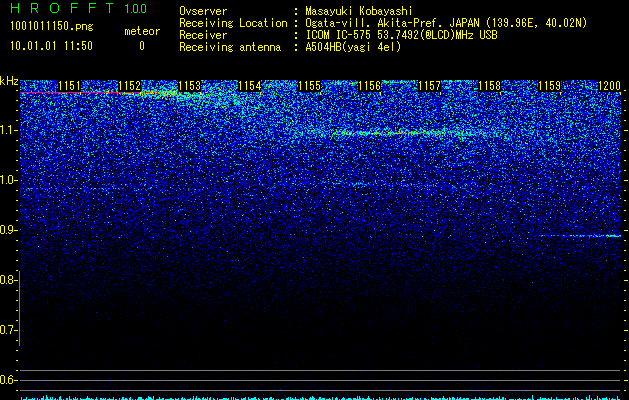629x400 pixels.
Task: Click the 1151 time marker
Action: 69,86
